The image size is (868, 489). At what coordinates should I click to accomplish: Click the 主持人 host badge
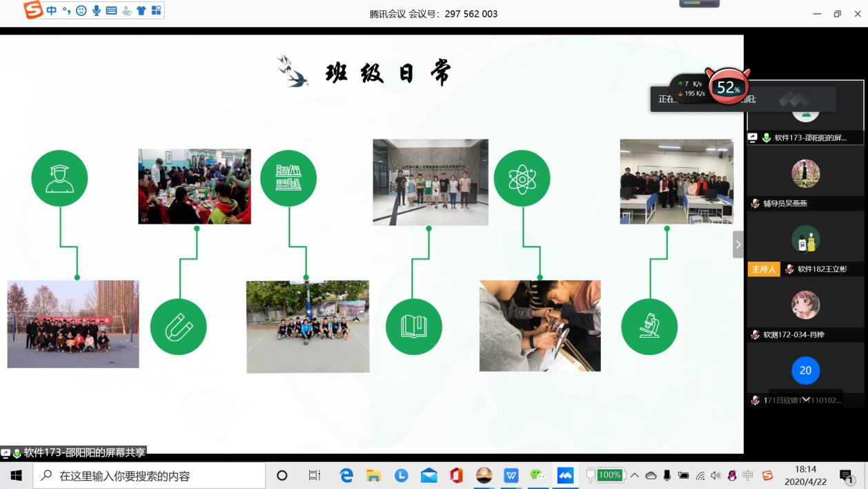[x=764, y=269]
